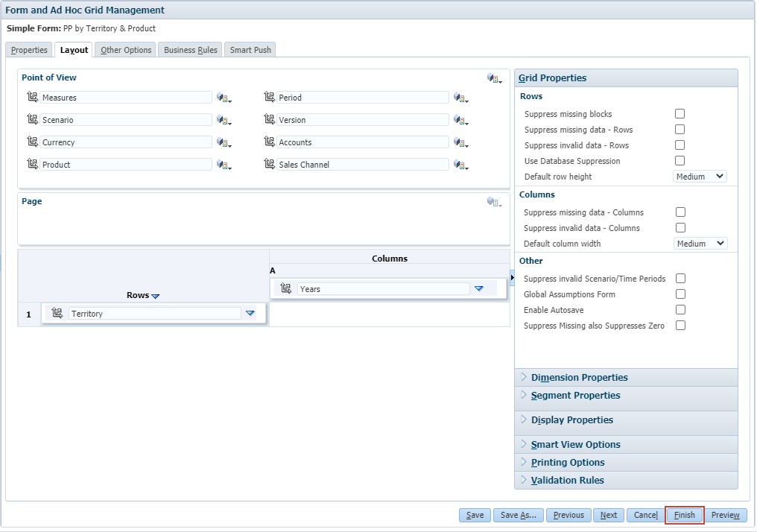The width and height of the screenshot is (757, 532).
Task: Enable Suppress missing blocks checkbox
Action: tap(680, 114)
